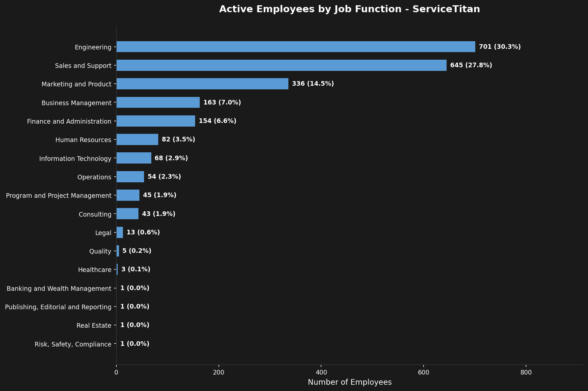Click the Business Management bar
588x391 pixels.
tap(158, 103)
